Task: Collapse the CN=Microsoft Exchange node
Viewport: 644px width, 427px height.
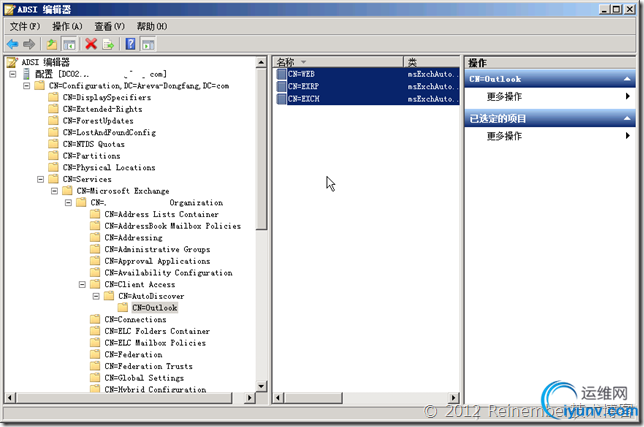Action: (x=55, y=191)
